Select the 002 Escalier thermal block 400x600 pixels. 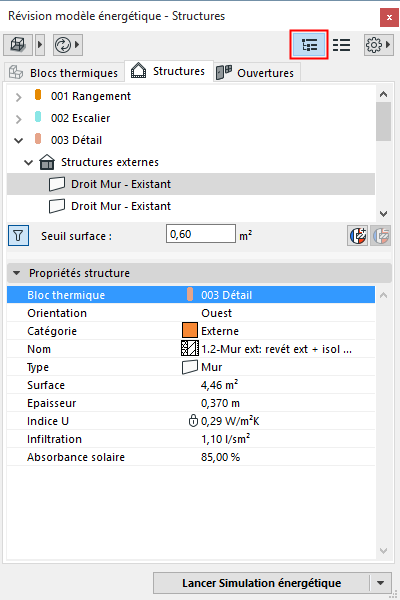click(x=80, y=118)
